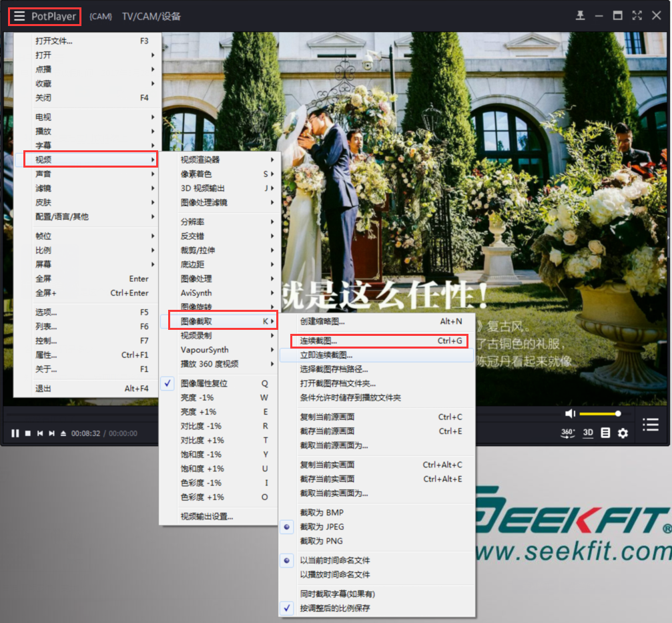
Task: Toggle the 360° video mode icon
Action: (x=568, y=433)
